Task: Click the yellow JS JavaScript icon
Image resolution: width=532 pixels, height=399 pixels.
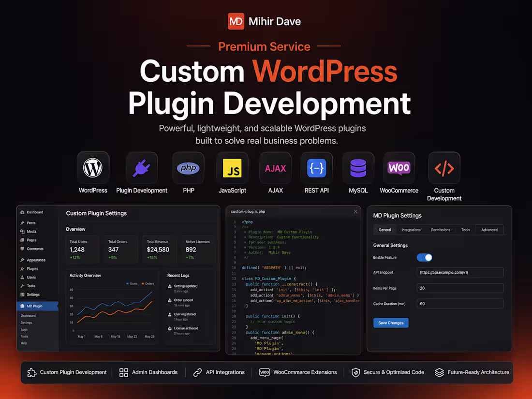Action: tap(232, 168)
